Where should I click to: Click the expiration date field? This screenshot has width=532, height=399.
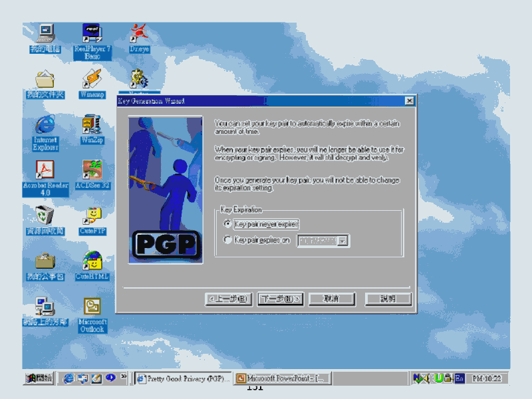(317, 241)
